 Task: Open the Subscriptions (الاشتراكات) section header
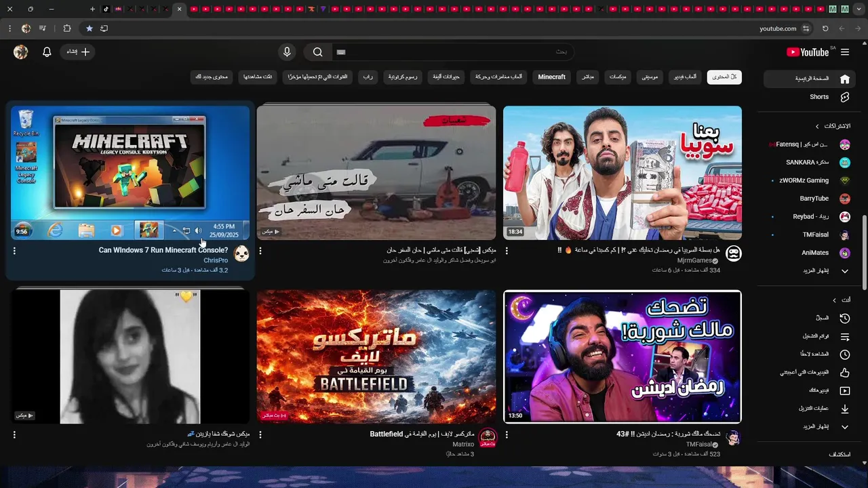pos(833,126)
